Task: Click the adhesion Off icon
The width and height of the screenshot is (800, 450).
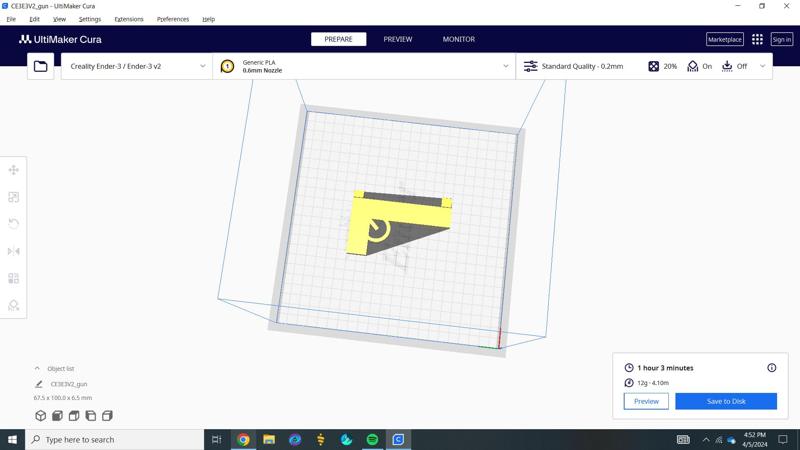Action: tap(727, 66)
